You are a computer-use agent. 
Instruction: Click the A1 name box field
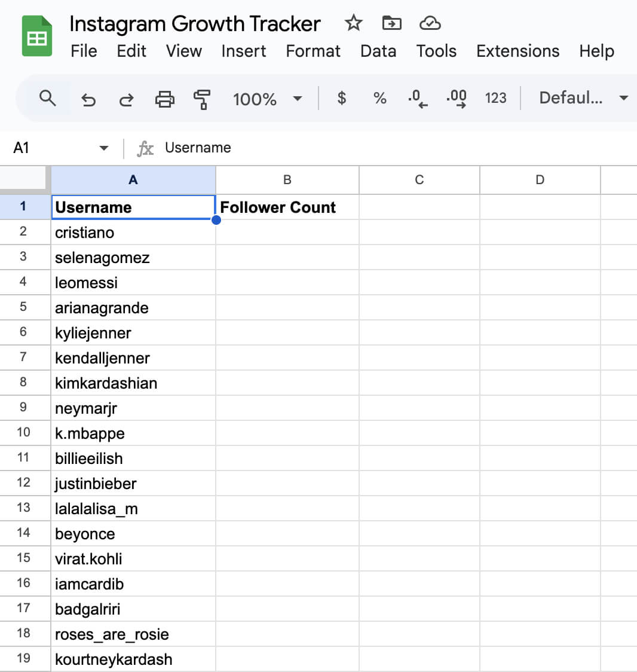[61, 148]
